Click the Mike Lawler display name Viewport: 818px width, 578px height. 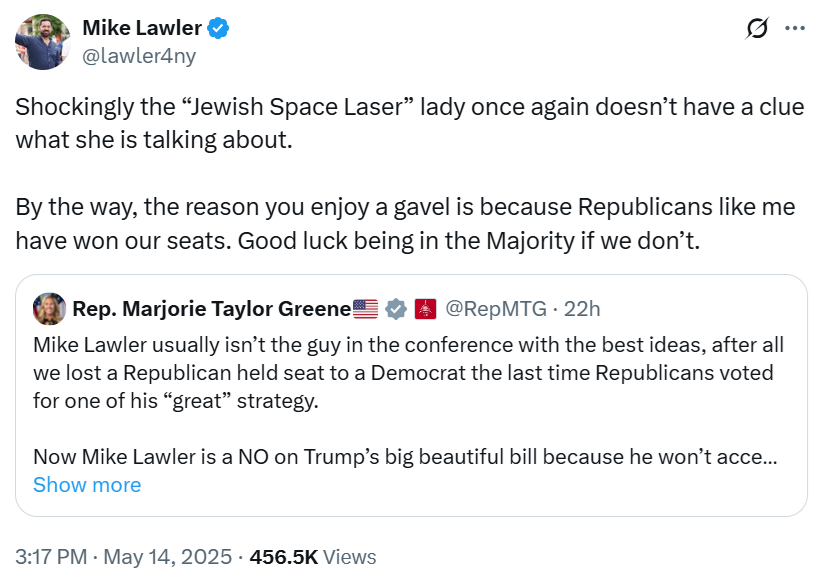(141, 28)
